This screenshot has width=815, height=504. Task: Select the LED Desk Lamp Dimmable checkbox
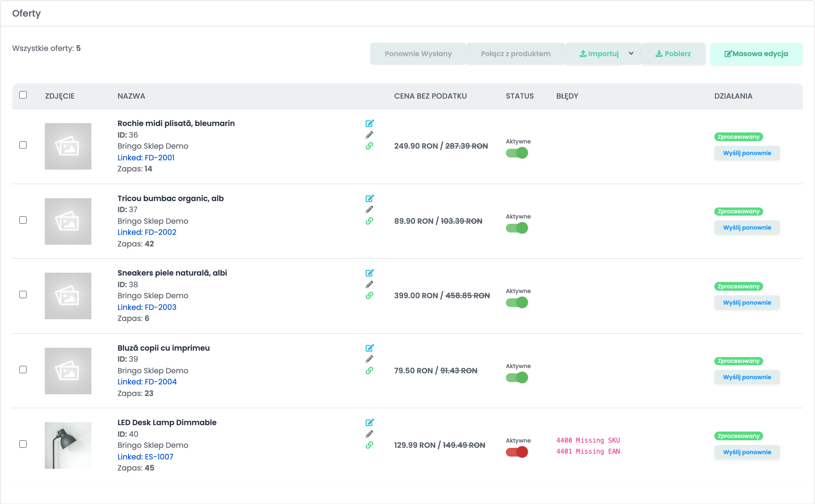tap(23, 444)
